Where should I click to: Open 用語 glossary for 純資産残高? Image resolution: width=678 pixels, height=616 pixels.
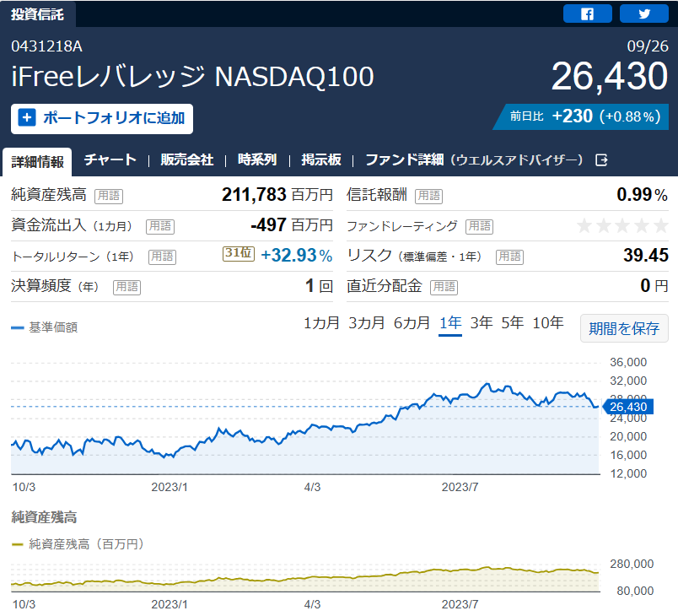(109, 196)
